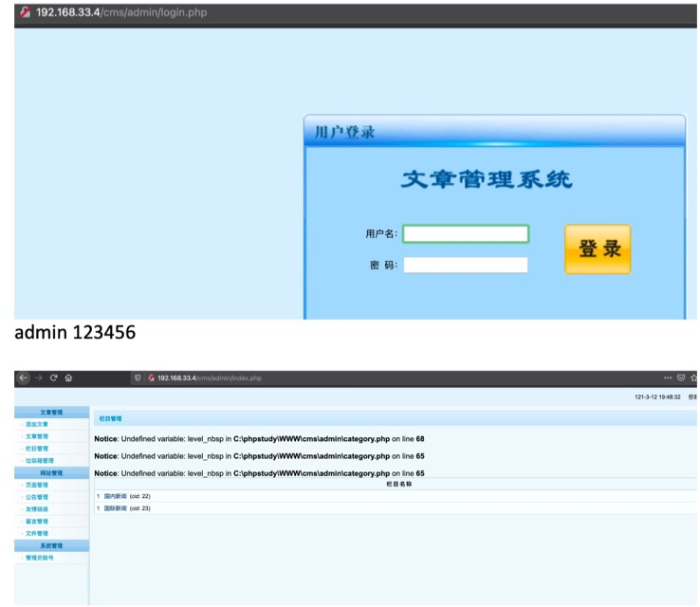Click the 国内新闻 category link
Image resolution: width=700 pixels, height=607 pixels.
pos(115,496)
